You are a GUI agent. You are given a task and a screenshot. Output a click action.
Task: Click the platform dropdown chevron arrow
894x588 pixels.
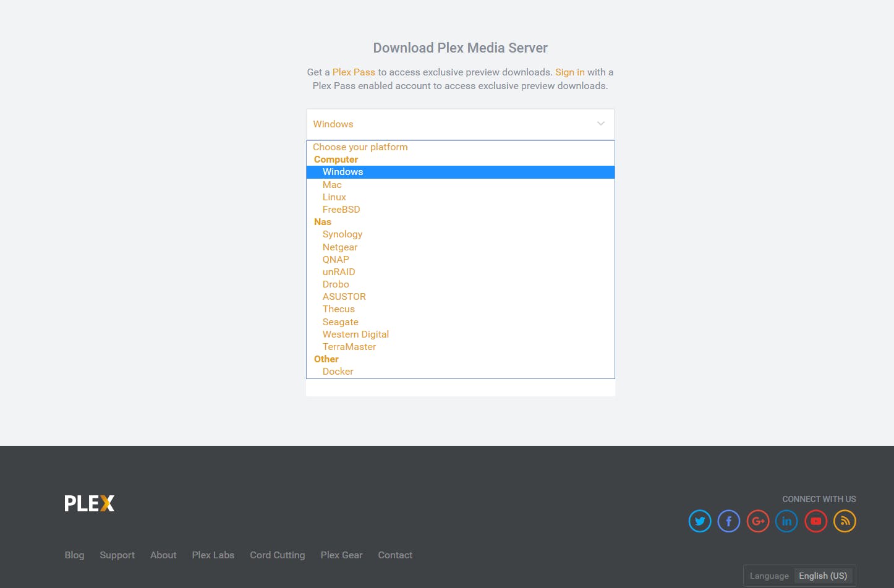click(x=600, y=124)
